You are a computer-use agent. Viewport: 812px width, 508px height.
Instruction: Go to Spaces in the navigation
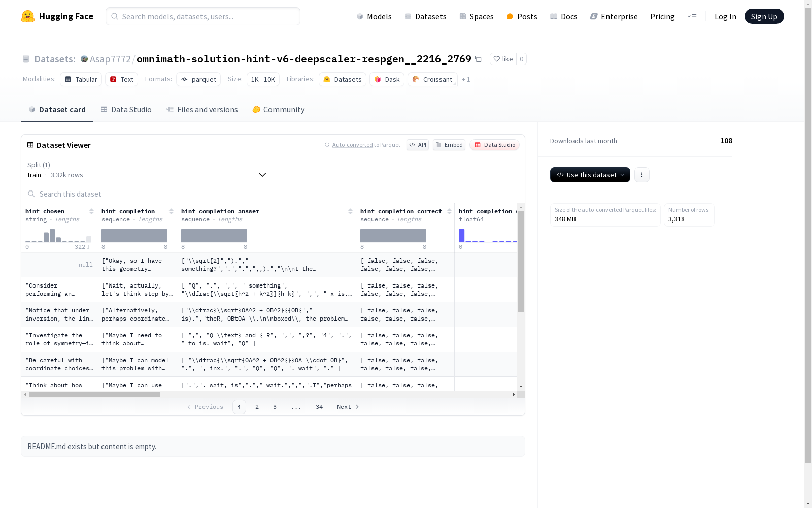[x=477, y=16]
